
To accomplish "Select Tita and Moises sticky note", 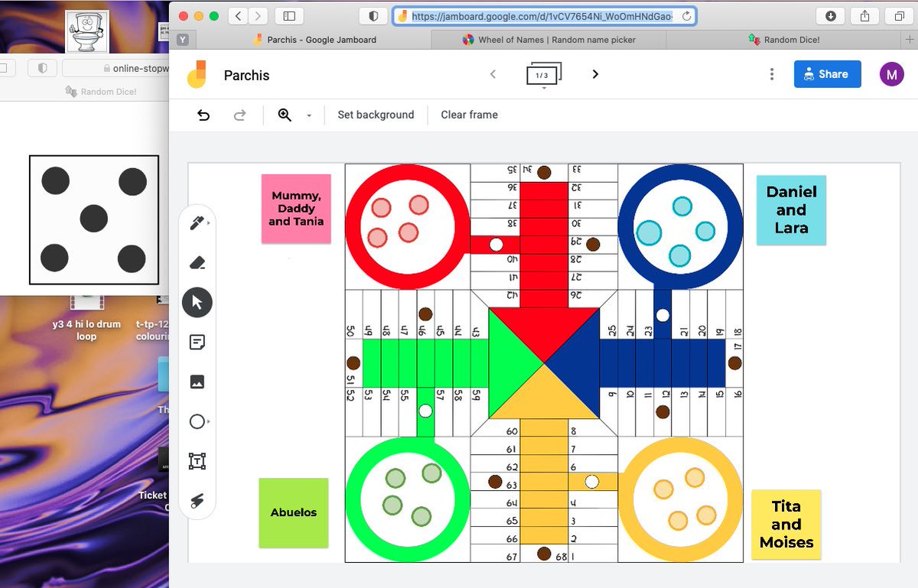I will coord(786,525).
